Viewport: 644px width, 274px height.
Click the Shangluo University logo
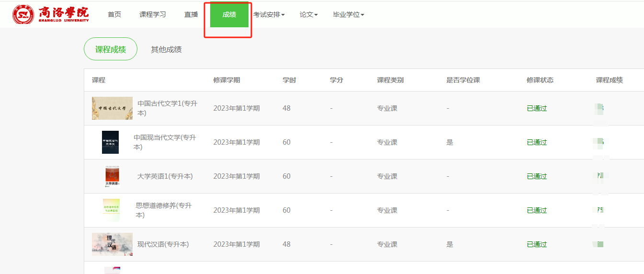[51, 14]
